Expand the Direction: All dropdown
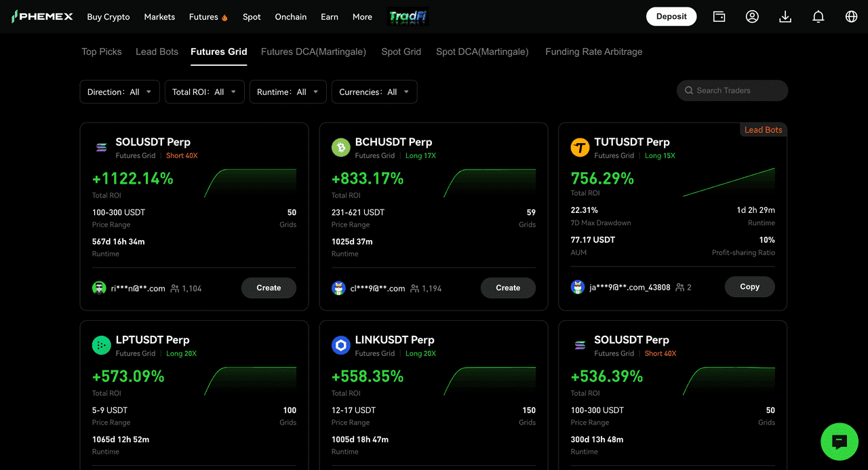Viewport: 868px width, 470px height. point(120,92)
